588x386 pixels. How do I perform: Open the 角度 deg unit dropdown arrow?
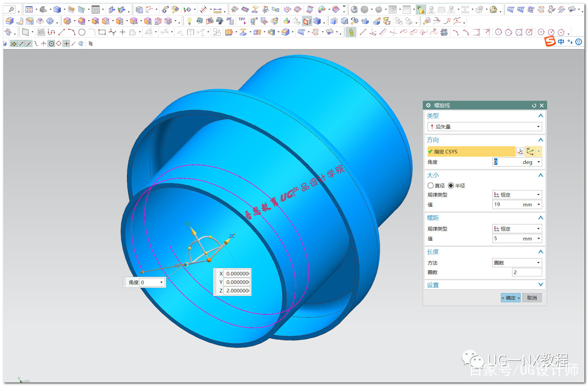pos(539,162)
